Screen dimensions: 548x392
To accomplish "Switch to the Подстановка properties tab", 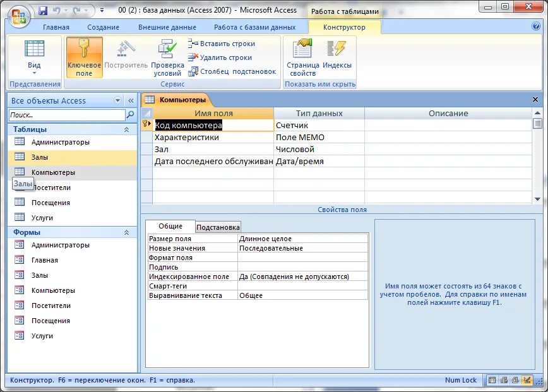I will pos(218,227).
